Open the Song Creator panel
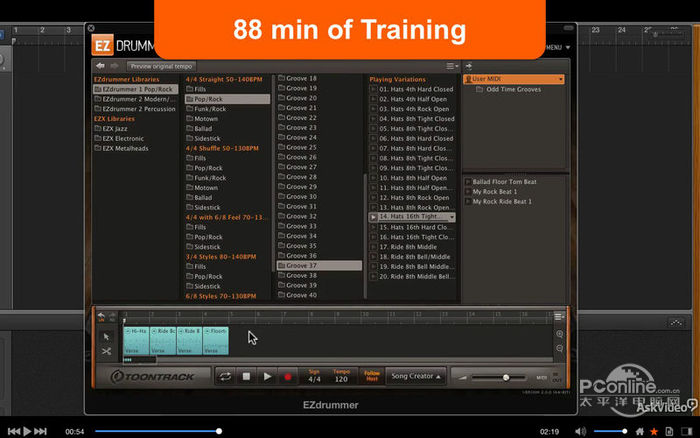 point(416,376)
